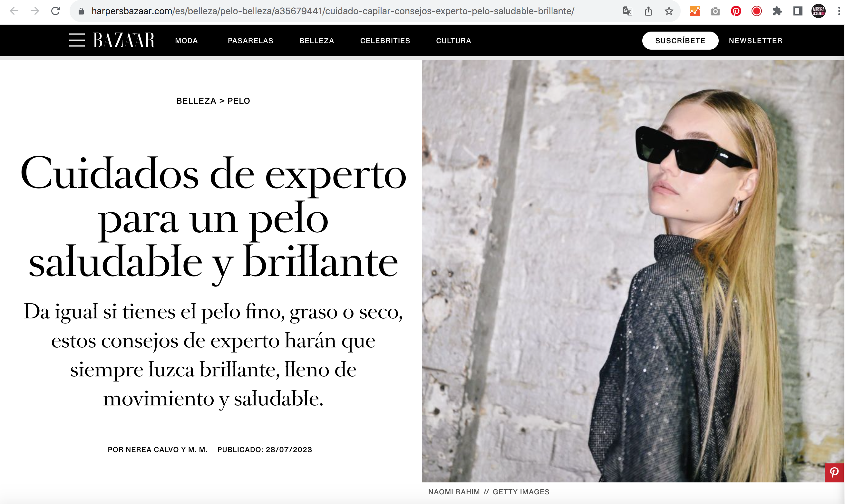
Task: Click the PELO breadcrumb link
Action: click(239, 101)
